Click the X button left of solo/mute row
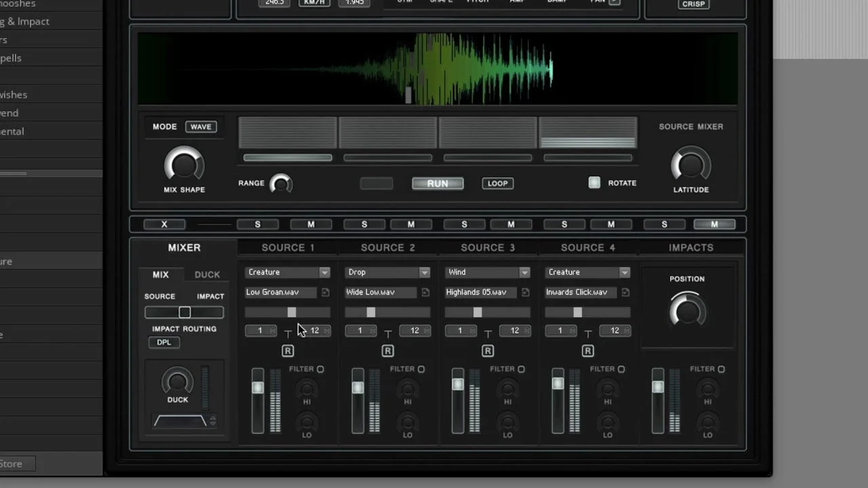 click(x=164, y=224)
